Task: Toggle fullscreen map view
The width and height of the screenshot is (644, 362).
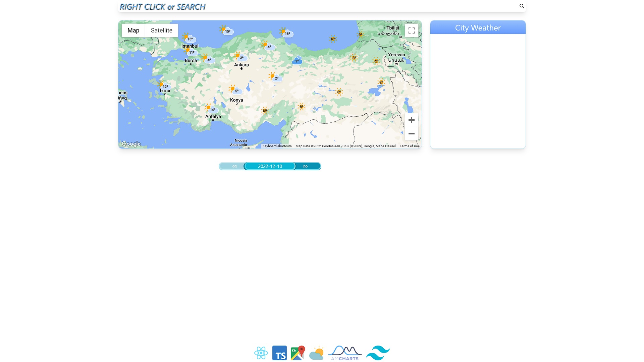Action: pos(412,31)
